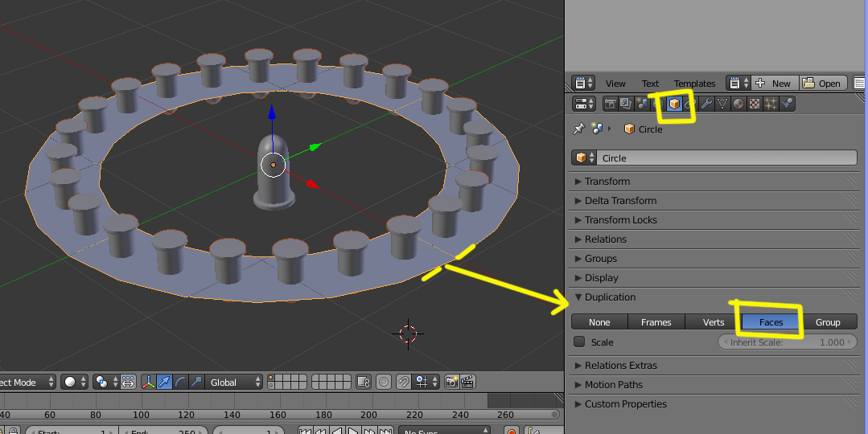This screenshot has width=868, height=434.
Task: Toggle lock camera to layers icon
Action: pos(363,382)
